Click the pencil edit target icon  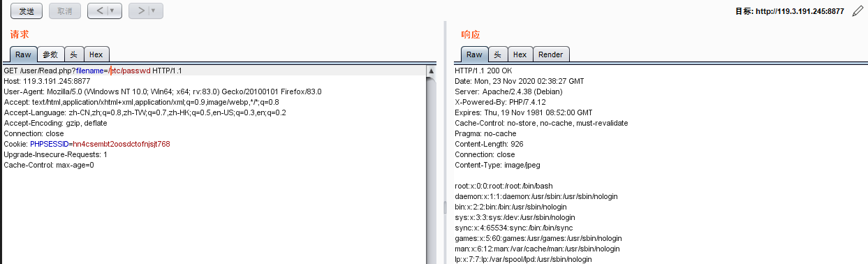(858, 11)
